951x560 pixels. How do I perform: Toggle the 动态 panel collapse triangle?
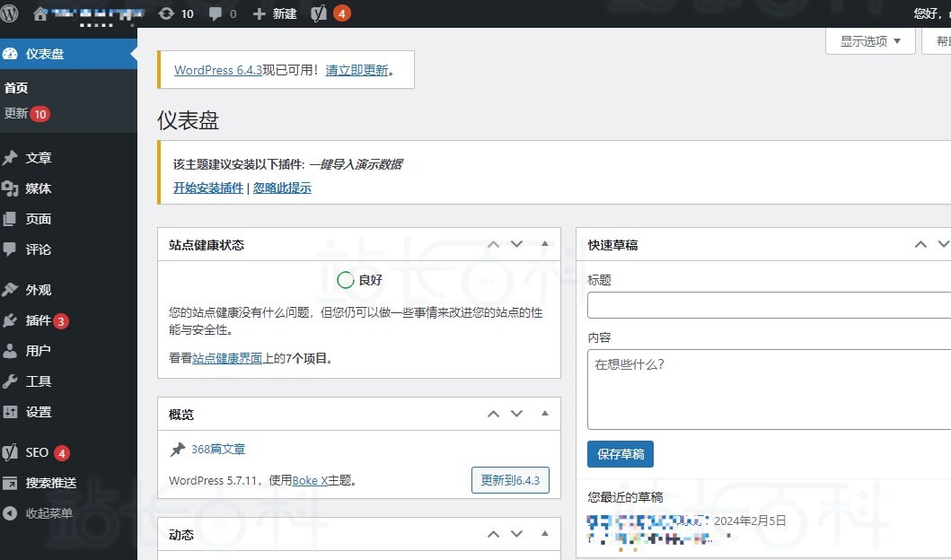click(x=544, y=534)
